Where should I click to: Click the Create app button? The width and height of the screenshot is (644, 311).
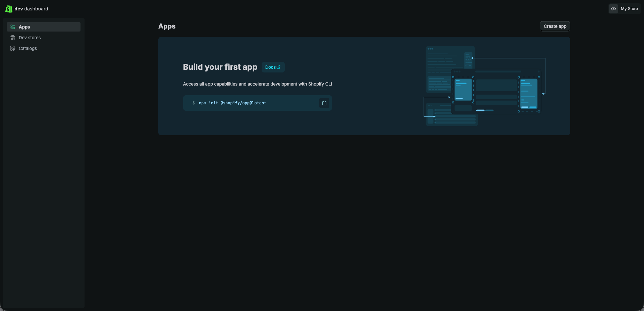tap(555, 26)
